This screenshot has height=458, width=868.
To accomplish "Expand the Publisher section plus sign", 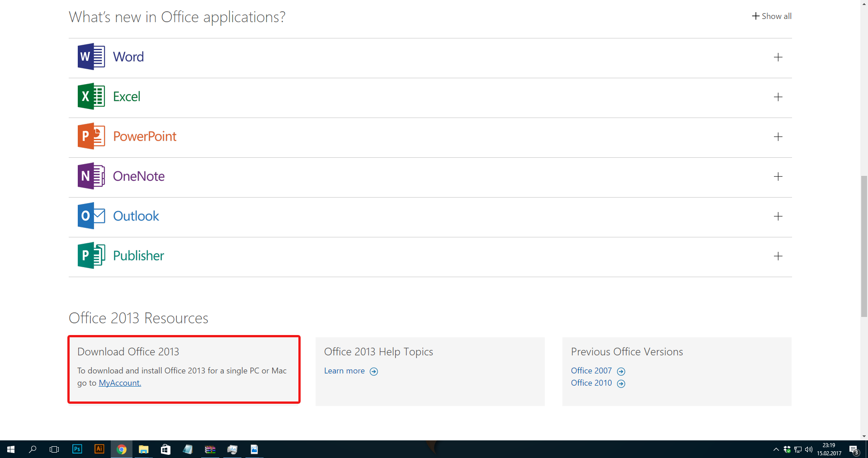I will [x=778, y=256].
